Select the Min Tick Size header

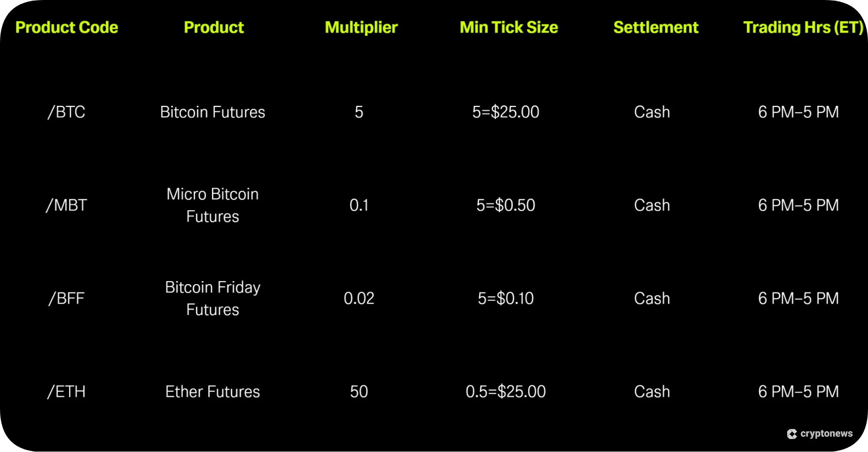[x=508, y=27]
